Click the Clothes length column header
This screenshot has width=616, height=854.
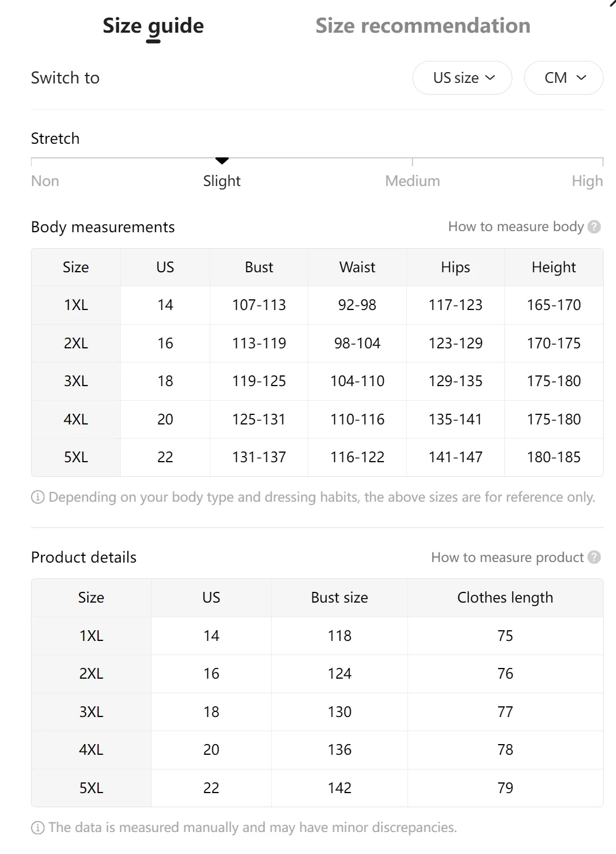(505, 598)
